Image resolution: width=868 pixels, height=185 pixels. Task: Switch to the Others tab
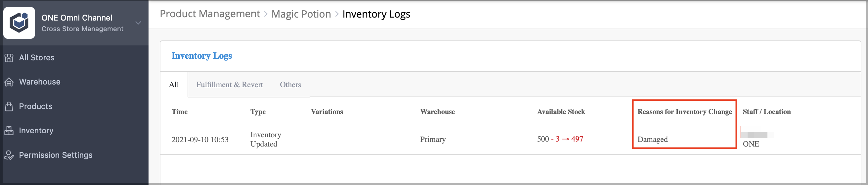290,85
